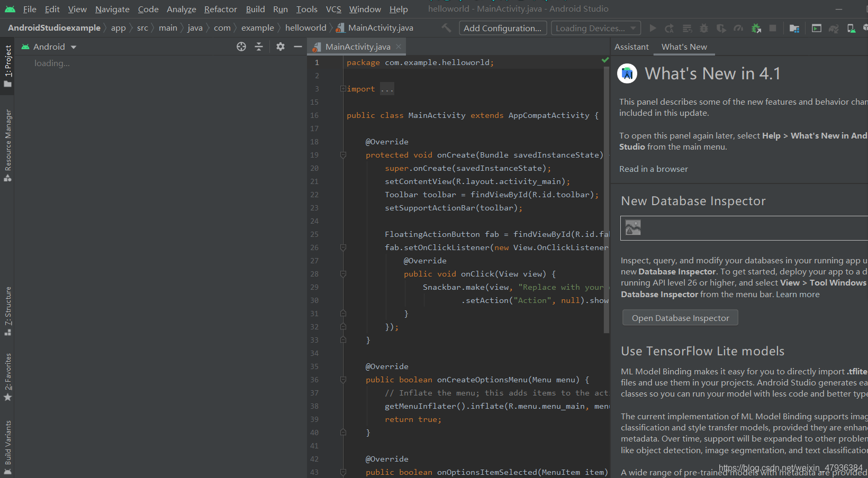Click line number 22 in the gutter
The image size is (868, 478).
tap(314, 195)
